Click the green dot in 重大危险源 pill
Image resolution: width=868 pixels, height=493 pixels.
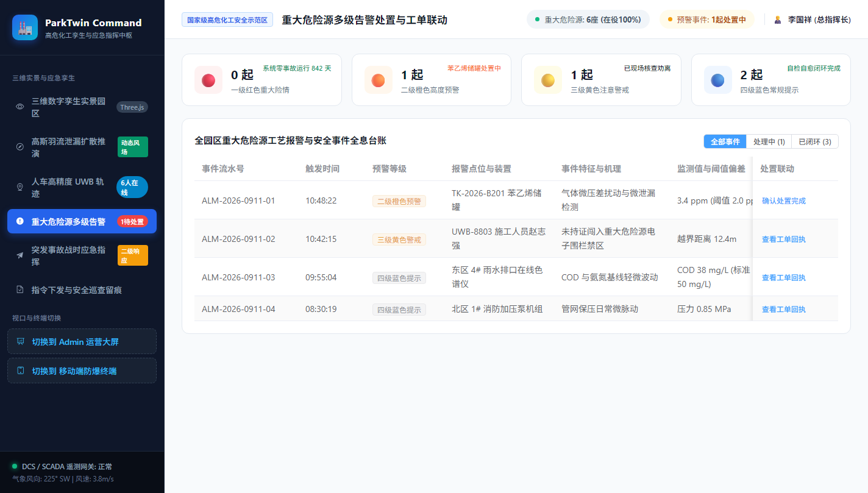click(537, 20)
